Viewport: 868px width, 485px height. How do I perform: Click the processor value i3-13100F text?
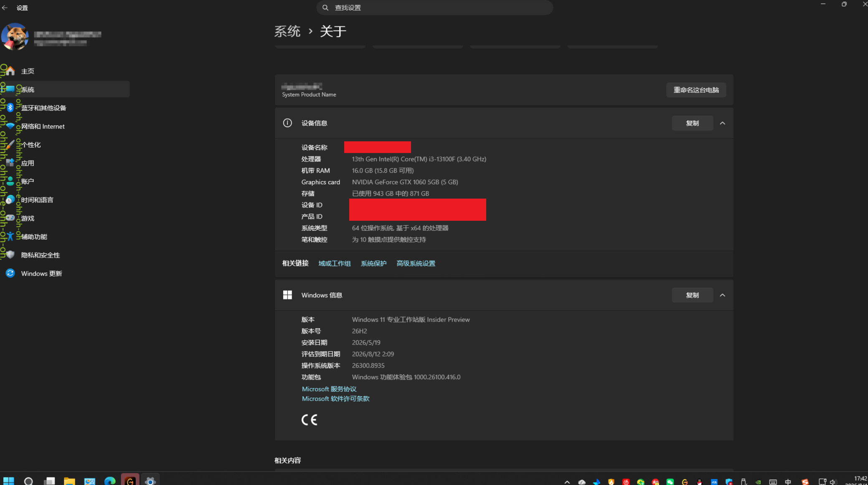419,159
